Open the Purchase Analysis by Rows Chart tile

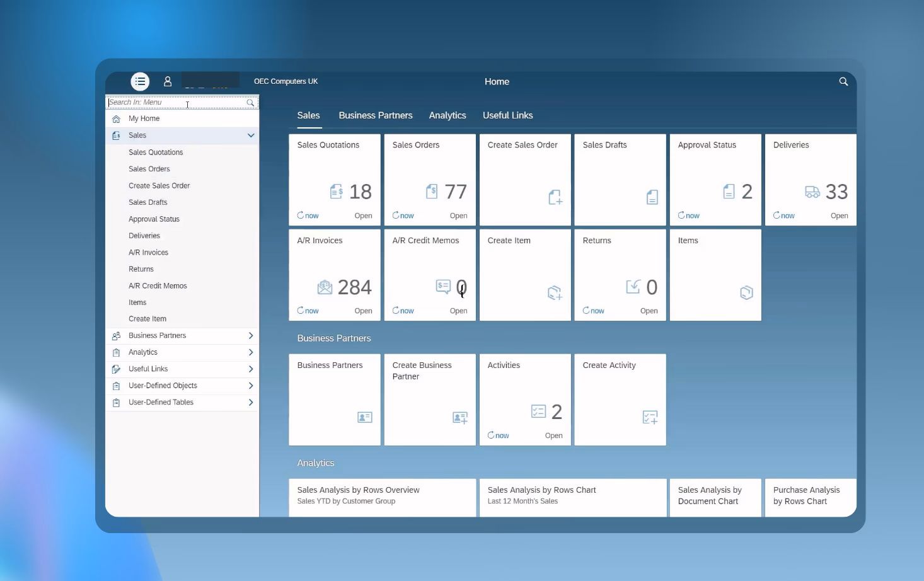pos(811,498)
